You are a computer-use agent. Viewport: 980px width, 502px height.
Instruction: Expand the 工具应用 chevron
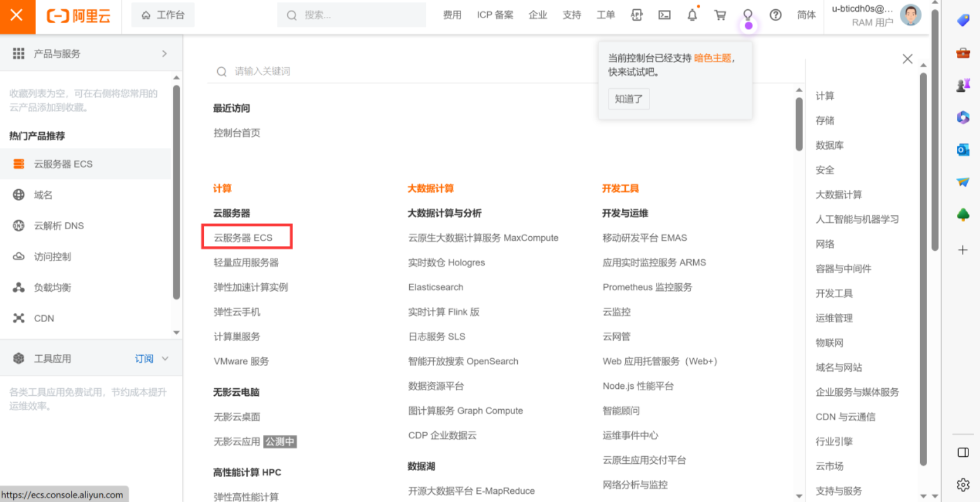coord(165,359)
